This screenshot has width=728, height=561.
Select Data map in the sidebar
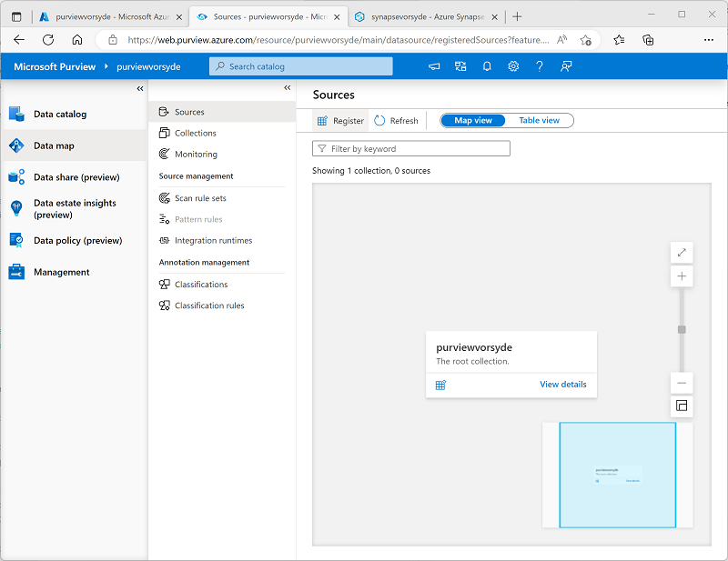point(75,145)
